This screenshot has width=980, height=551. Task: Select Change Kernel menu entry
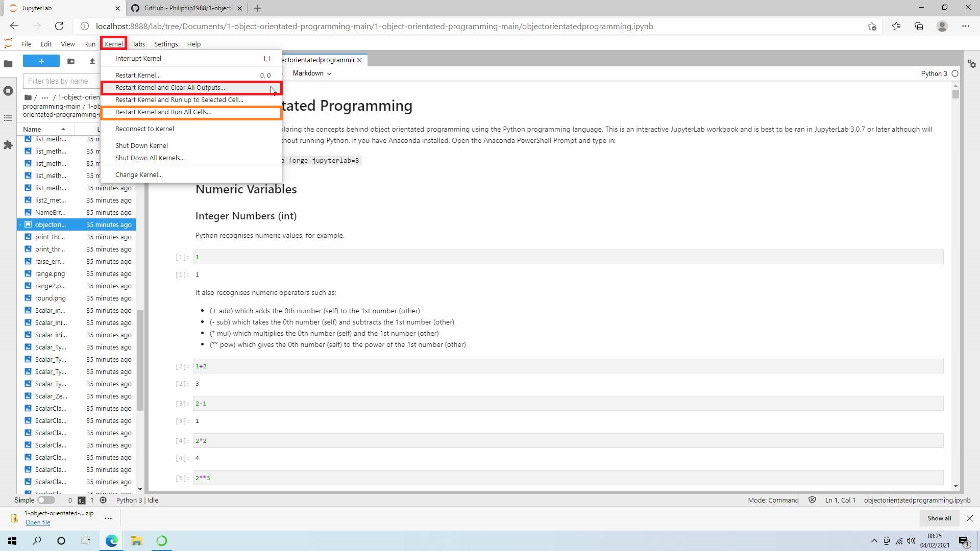coord(191,175)
